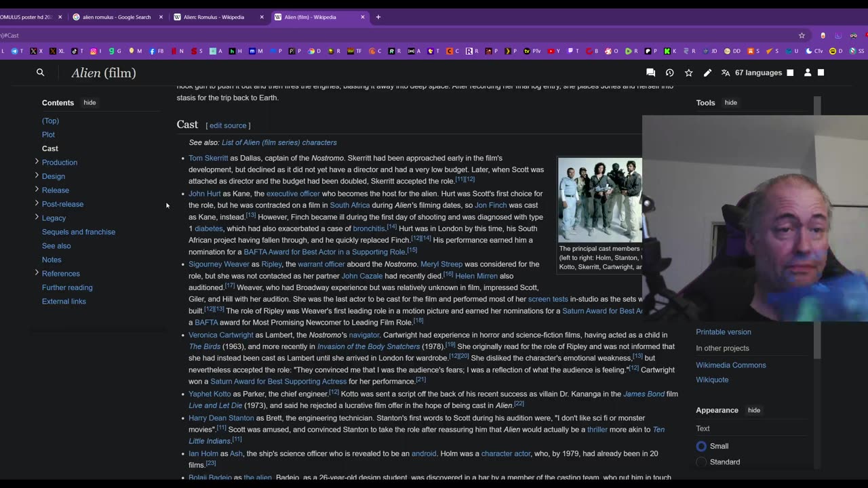Open 'List of Alien (film series) characters' link
This screenshot has height=488, width=868.
point(279,142)
